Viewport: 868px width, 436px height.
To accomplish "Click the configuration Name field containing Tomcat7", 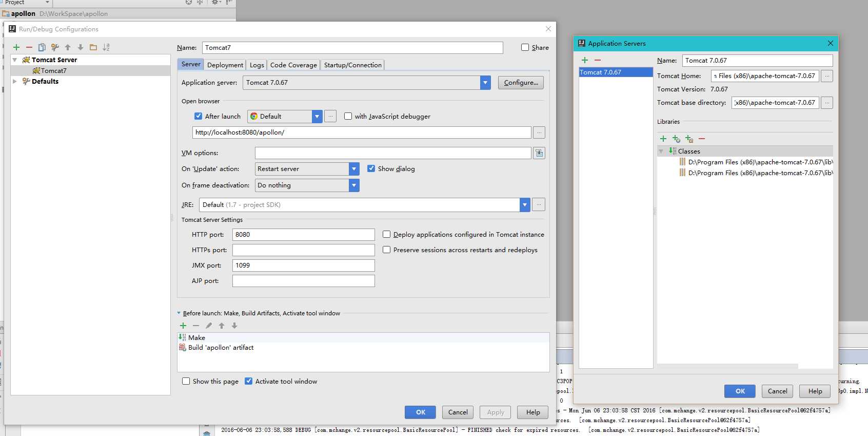I will coord(352,48).
